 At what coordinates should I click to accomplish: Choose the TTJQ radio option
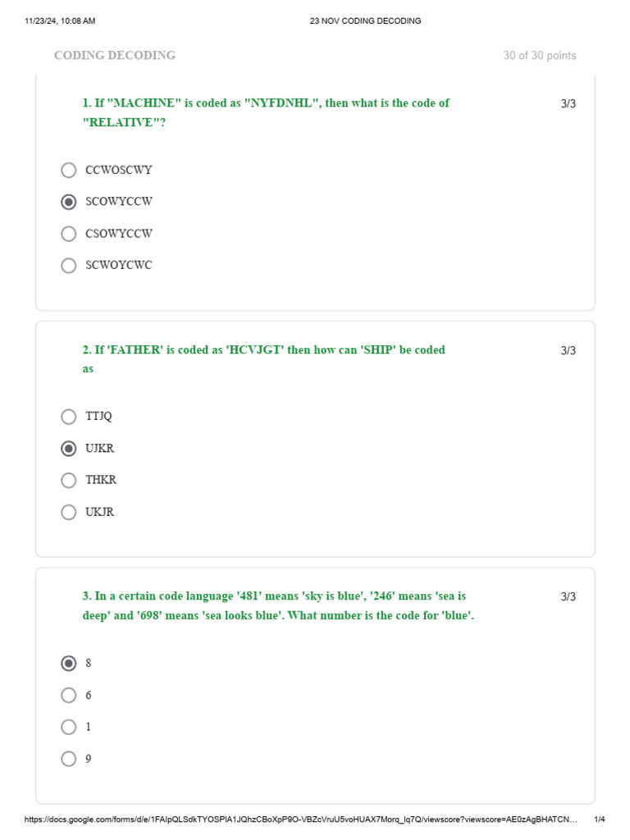pyautogui.click(x=69, y=417)
